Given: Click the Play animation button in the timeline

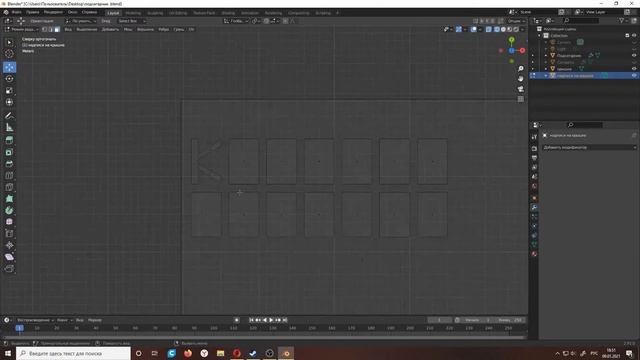Looking at the screenshot, I should point(271,320).
